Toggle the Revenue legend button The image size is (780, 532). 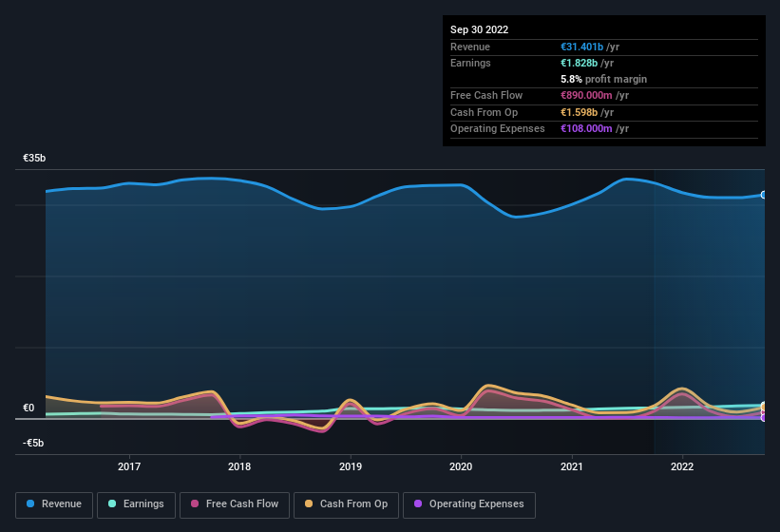coord(54,504)
